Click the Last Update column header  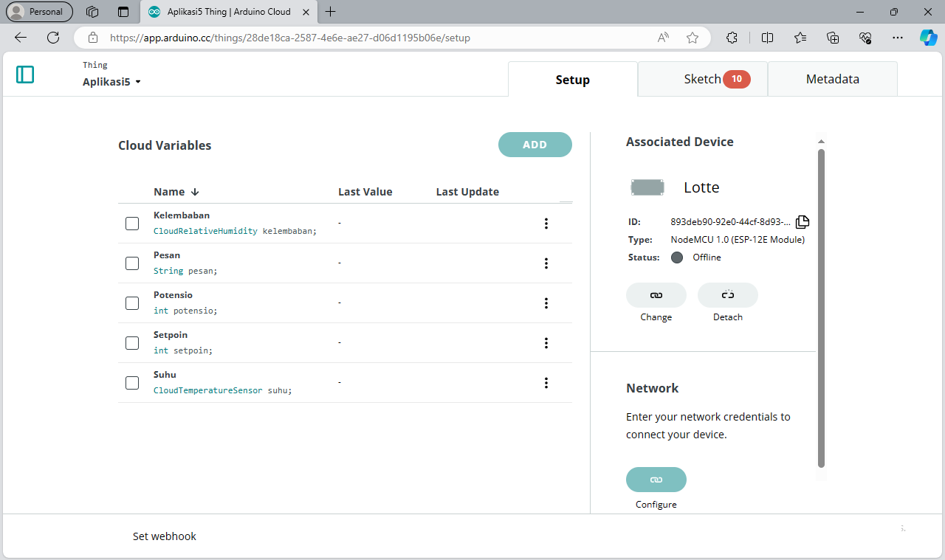click(x=467, y=192)
